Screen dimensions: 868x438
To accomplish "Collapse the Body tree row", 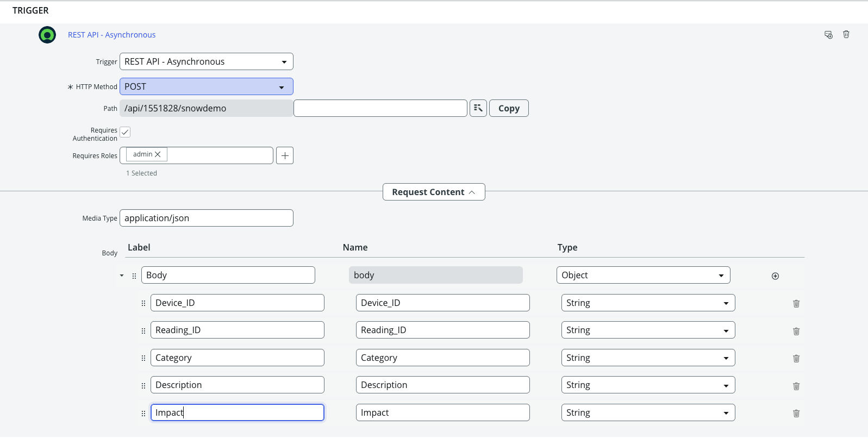I will (122, 276).
